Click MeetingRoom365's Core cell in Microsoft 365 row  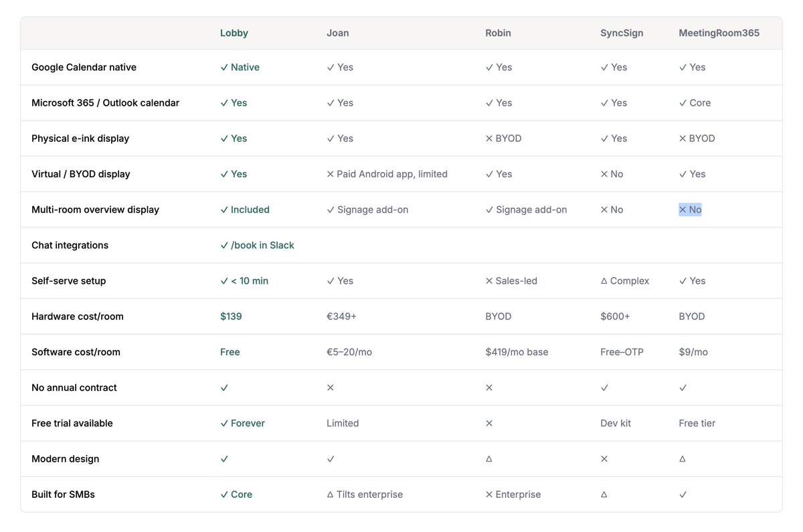695,102
